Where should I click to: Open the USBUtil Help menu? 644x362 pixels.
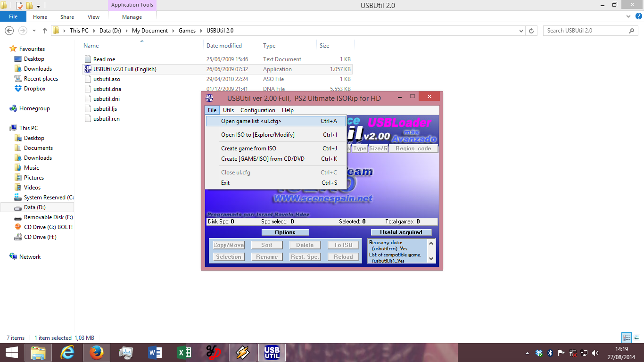click(288, 110)
